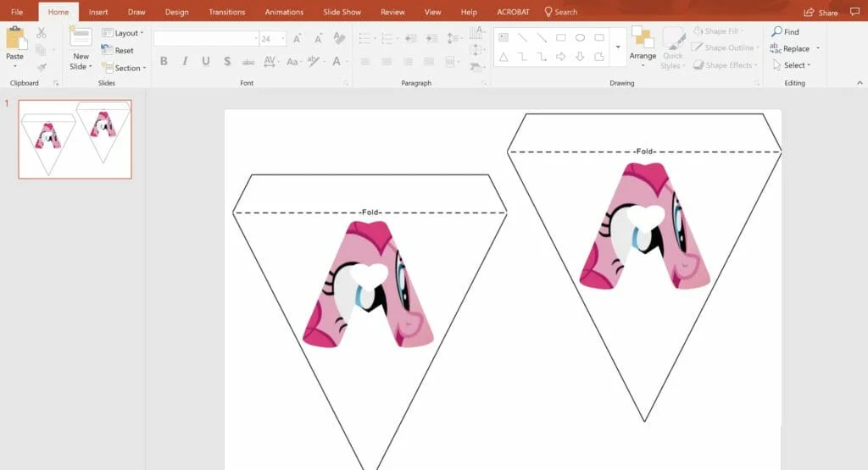Toggle Bold formatting
Screen dimensions: 868x470
164,61
